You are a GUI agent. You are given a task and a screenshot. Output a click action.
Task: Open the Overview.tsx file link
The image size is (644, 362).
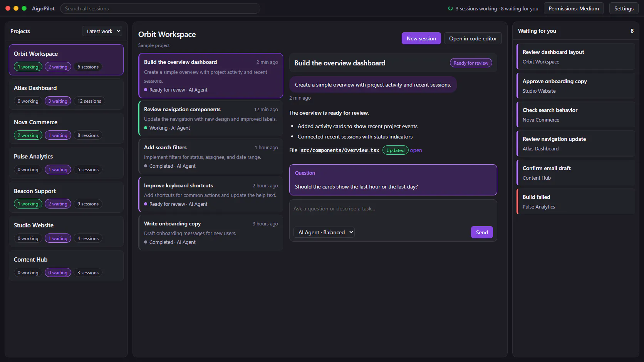coord(416,150)
